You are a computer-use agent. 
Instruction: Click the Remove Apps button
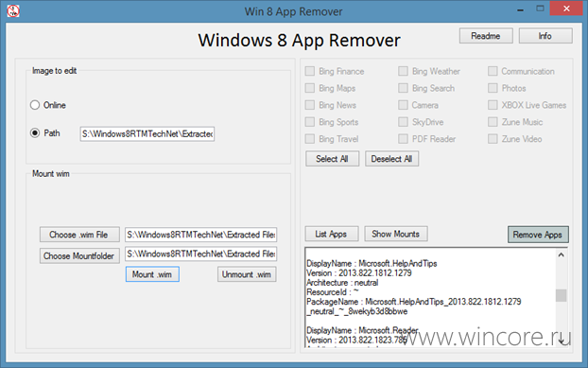(538, 235)
